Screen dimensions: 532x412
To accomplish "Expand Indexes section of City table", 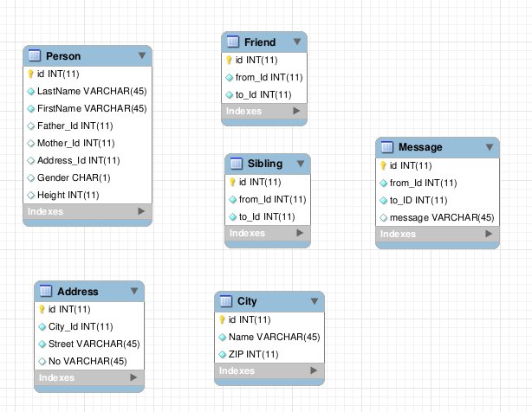I will [x=314, y=370].
